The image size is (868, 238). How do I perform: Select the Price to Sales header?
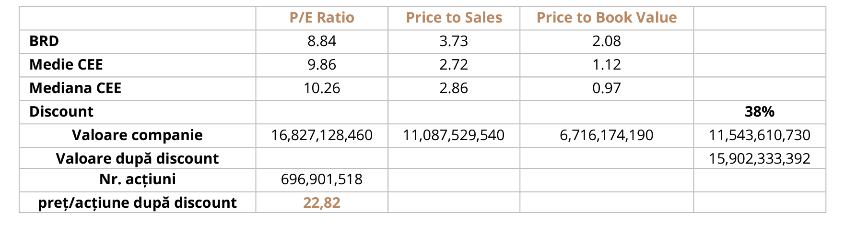454,18
